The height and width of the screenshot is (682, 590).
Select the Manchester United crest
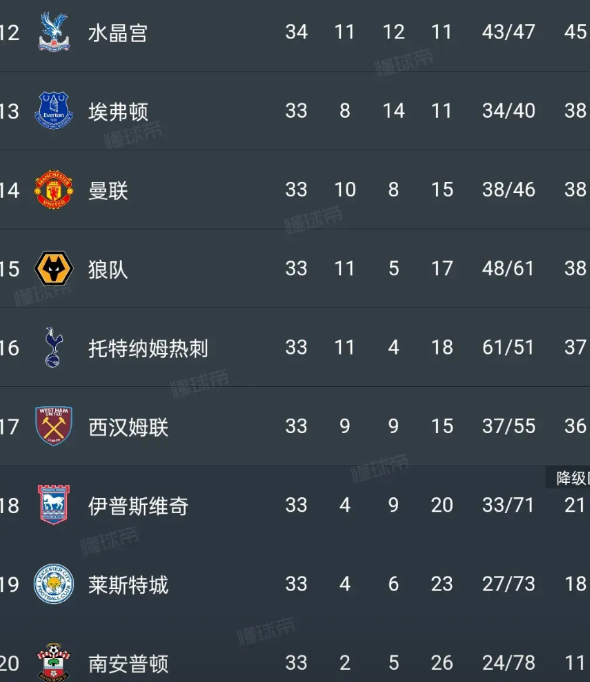click(x=54, y=190)
